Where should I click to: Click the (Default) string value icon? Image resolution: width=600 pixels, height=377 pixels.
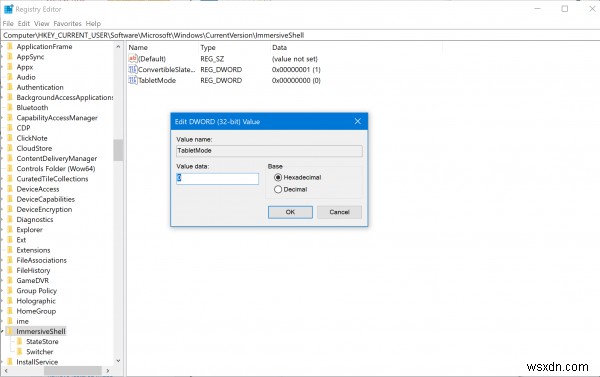(133, 59)
